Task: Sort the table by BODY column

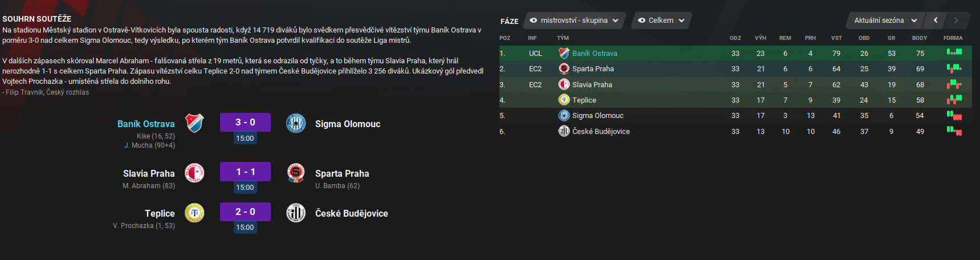Action: [920, 38]
